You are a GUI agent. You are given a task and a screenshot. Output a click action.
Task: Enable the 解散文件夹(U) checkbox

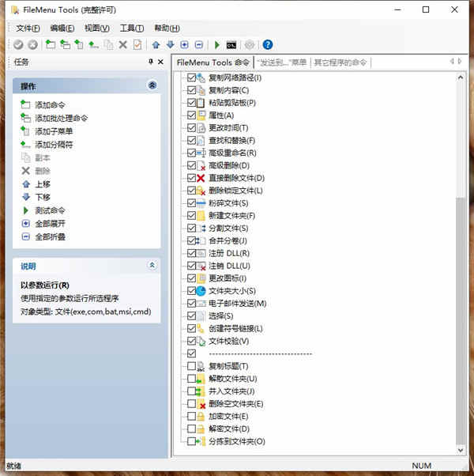tap(191, 379)
